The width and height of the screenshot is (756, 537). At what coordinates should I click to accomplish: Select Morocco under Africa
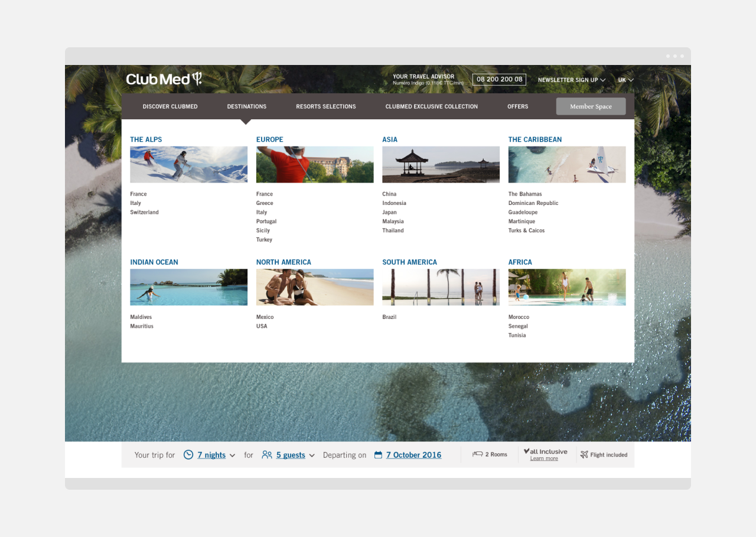click(519, 317)
